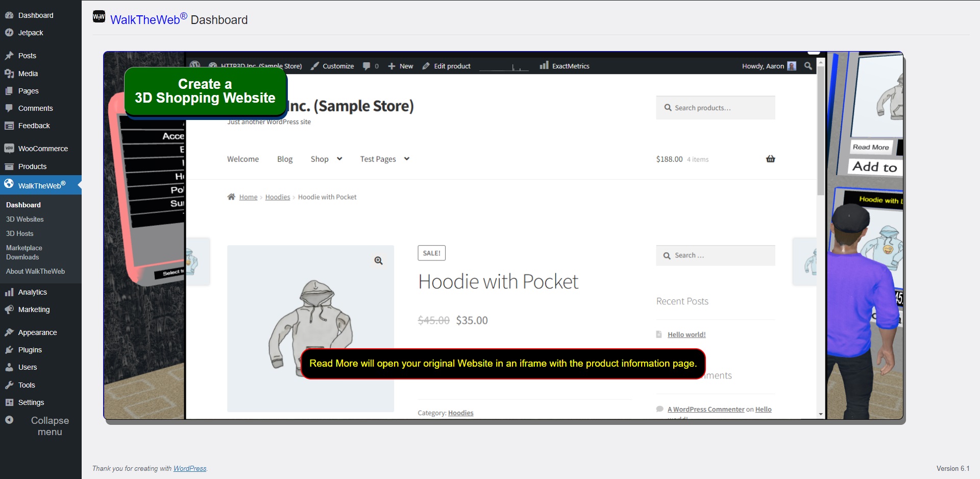Image resolution: width=980 pixels, height=479 pixels.
Task: Click A WordPress Commenter link
Action: 706,409
